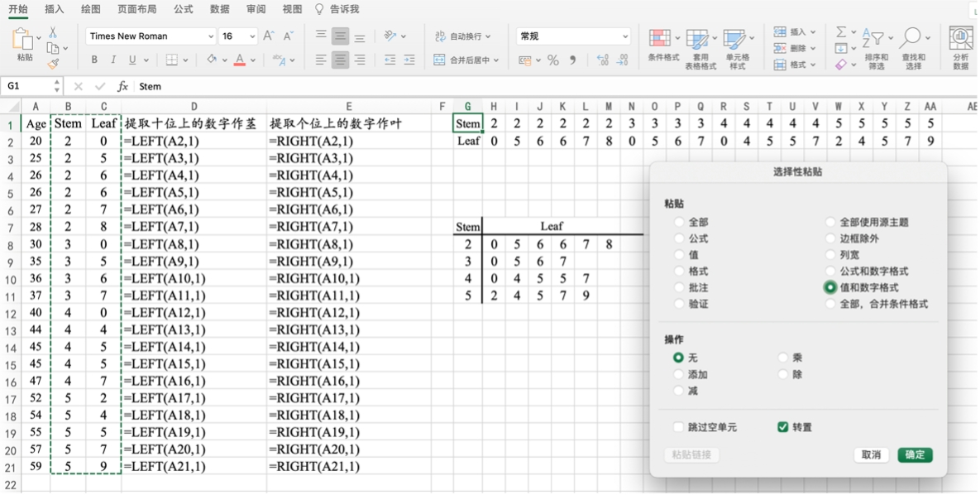Open the Times New Roman font dropdown
The width and height of the screenshot is (980, 495).
point(208,36)
